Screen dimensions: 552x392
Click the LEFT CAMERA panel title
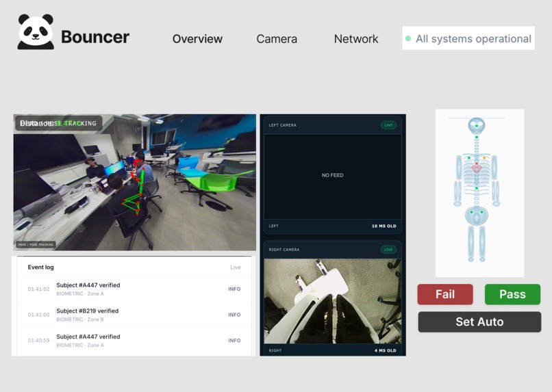[x=282, y=125]
